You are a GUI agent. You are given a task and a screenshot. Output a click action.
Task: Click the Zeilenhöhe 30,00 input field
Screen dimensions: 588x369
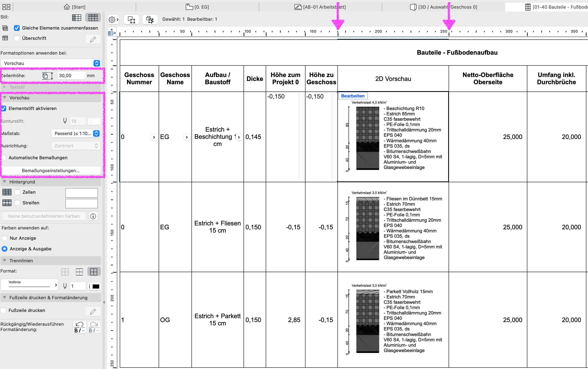72,76
